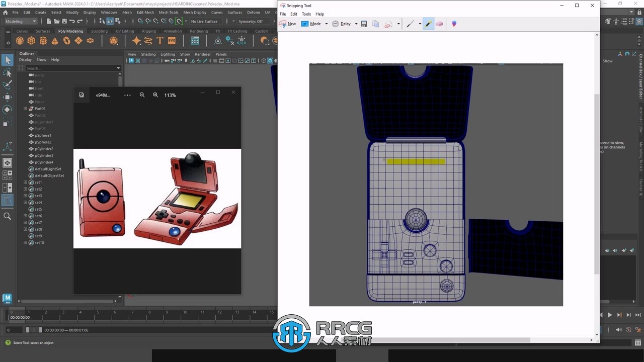Create a polygon sphere from Poly Modeling shelf
The width and height of the screenshot is (644, 362).
(20, 41)
